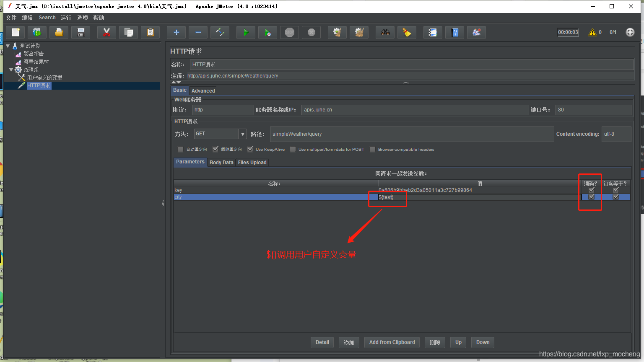Viewport: 644px width, 362px height.
Task: Click the Cut scissors icon
Action: tap(106, 32)
